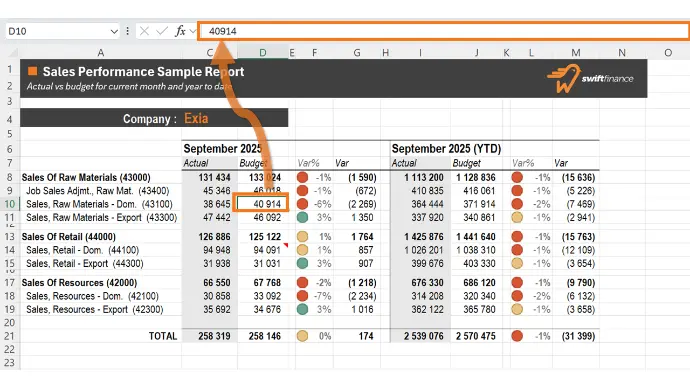Click the Insert Function fx icon
690x388 pixels.
point(180,31)
